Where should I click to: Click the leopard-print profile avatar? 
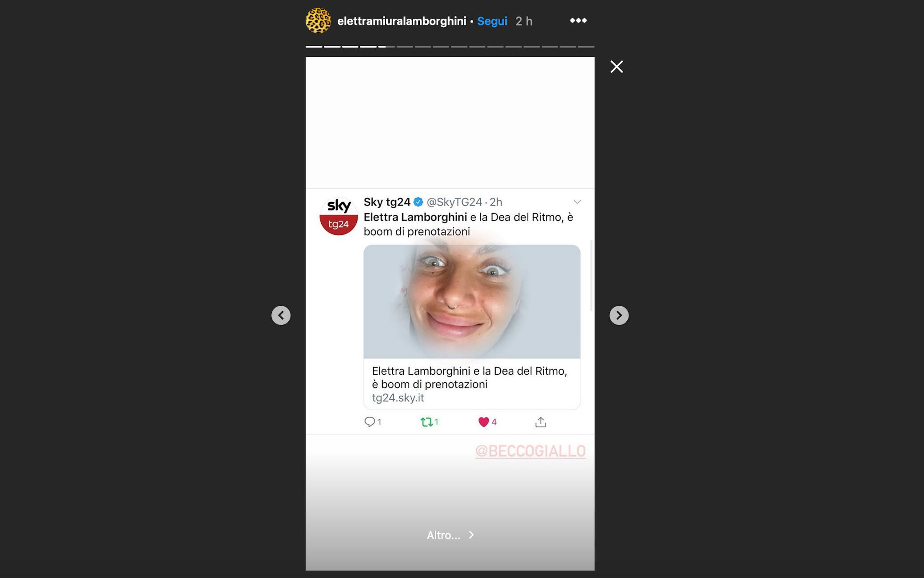318,20
